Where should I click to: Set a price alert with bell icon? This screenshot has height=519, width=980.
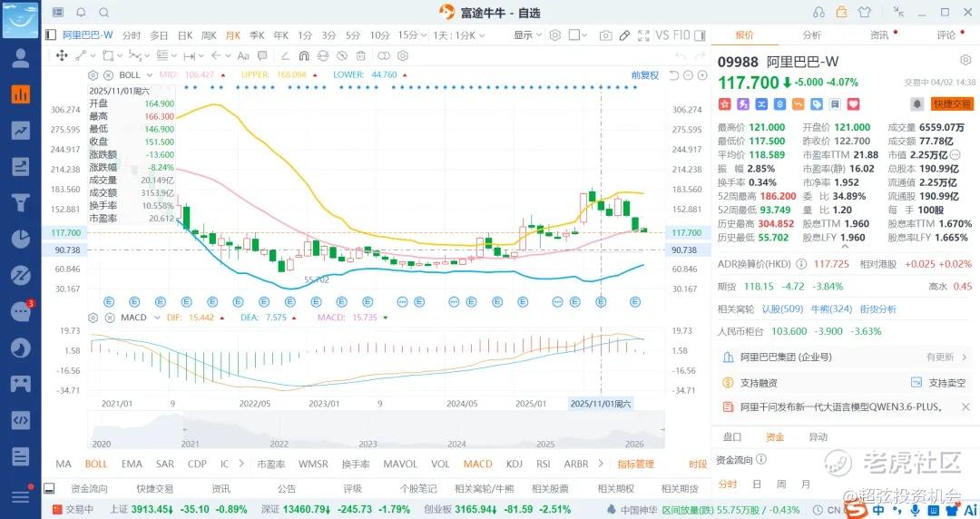click(x=916, y=103)
